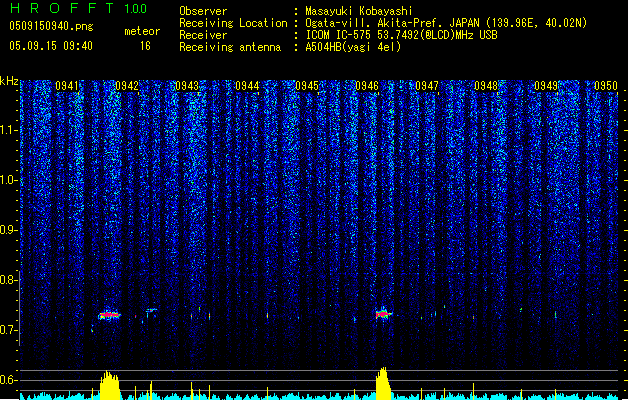
Task: Click the 0948 time marker
Action: 486,86
